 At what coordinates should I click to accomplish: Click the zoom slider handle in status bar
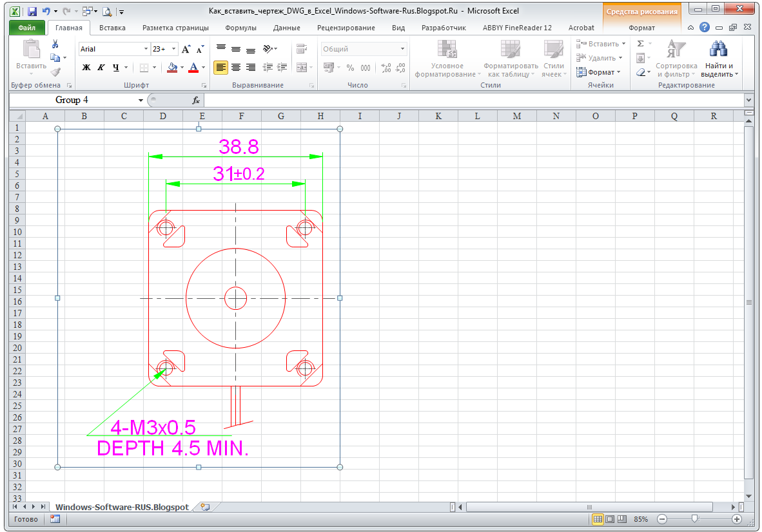[x=695, y=519]
